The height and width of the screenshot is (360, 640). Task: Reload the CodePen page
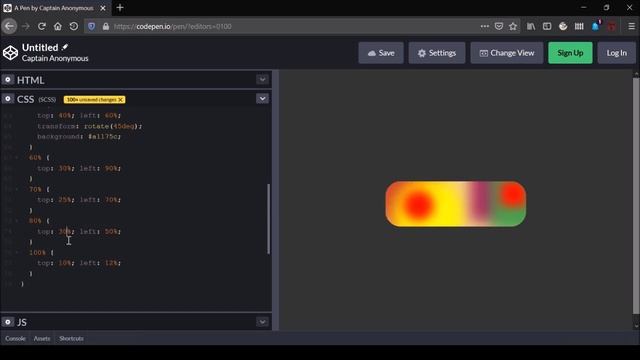tap(42, 27)
